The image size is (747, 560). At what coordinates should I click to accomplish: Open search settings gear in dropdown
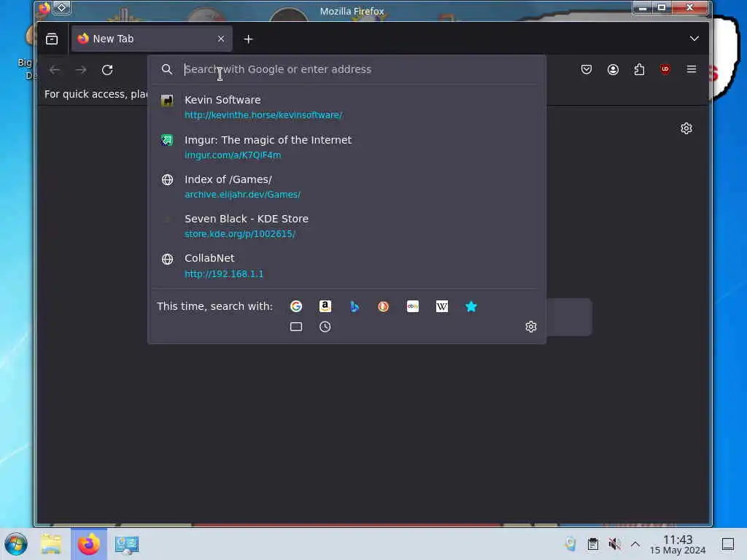click(531, 327)
